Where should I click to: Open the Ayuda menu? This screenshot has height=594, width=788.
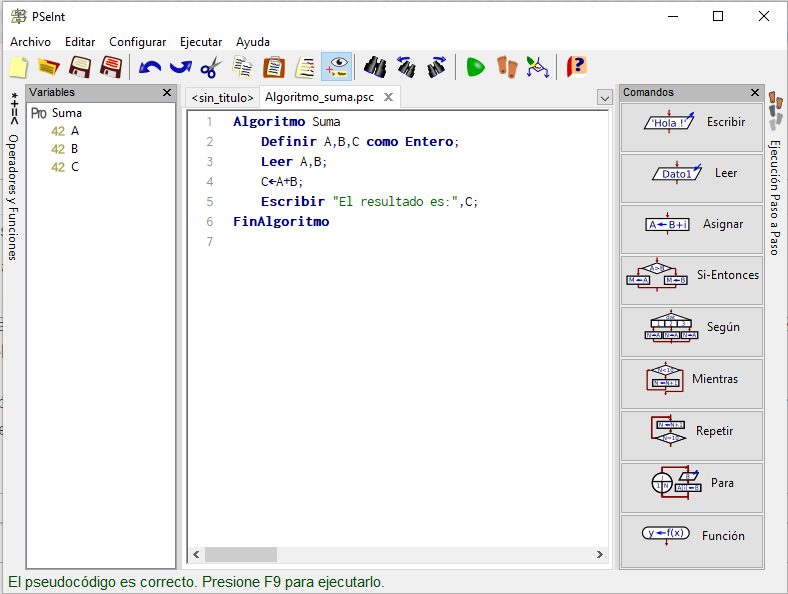point(253,42)
